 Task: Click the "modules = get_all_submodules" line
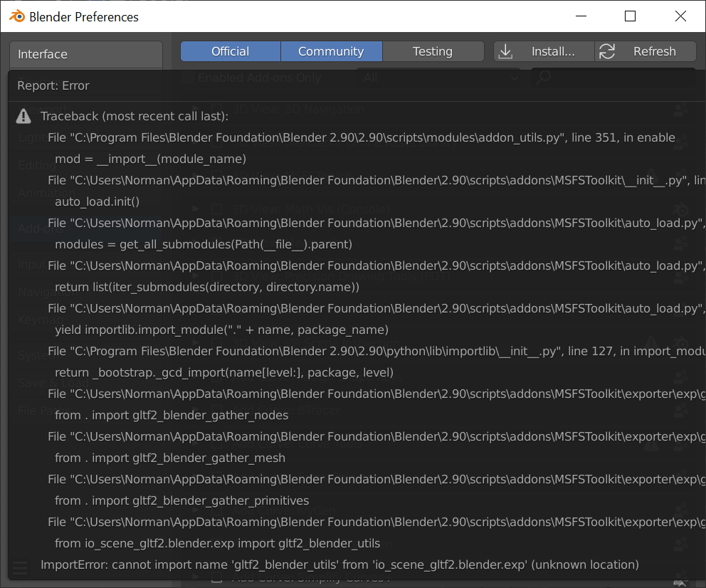[x=204, y=244]
